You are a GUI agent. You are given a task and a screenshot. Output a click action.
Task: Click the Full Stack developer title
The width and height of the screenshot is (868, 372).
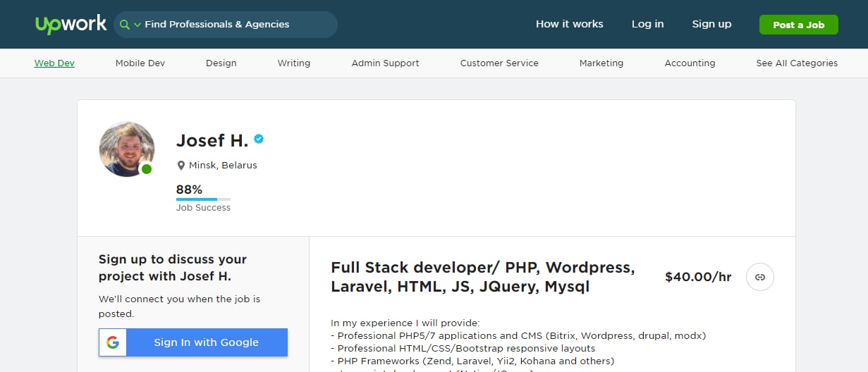[x=483, y=277]
